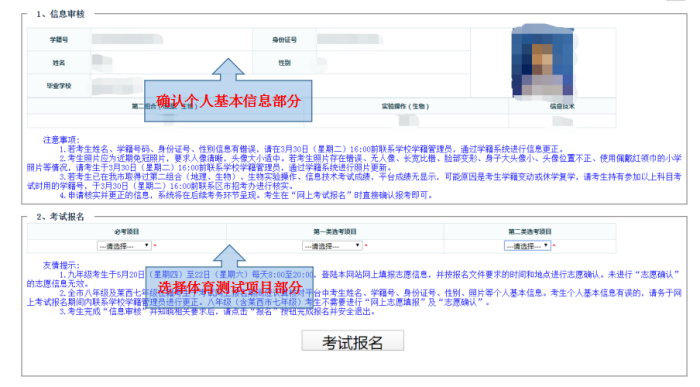
Task: Click the 第二类选考项目 column header
Action: point(530,231)
